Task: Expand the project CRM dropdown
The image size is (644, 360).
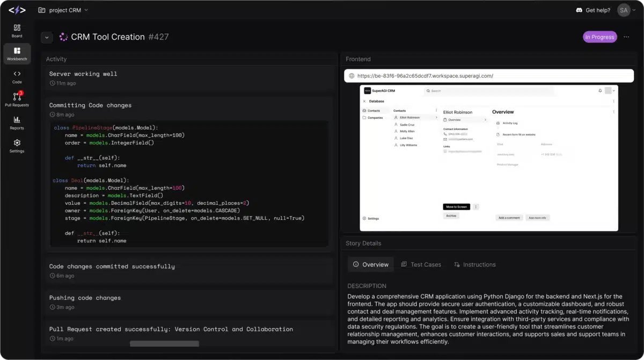Action: pos(63,10)
